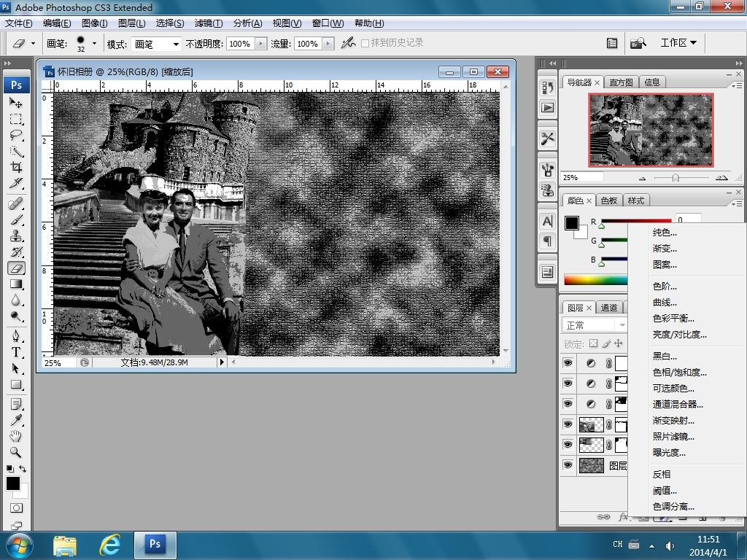Open the 模式 brush mode dropdown

tap(156, 44)
